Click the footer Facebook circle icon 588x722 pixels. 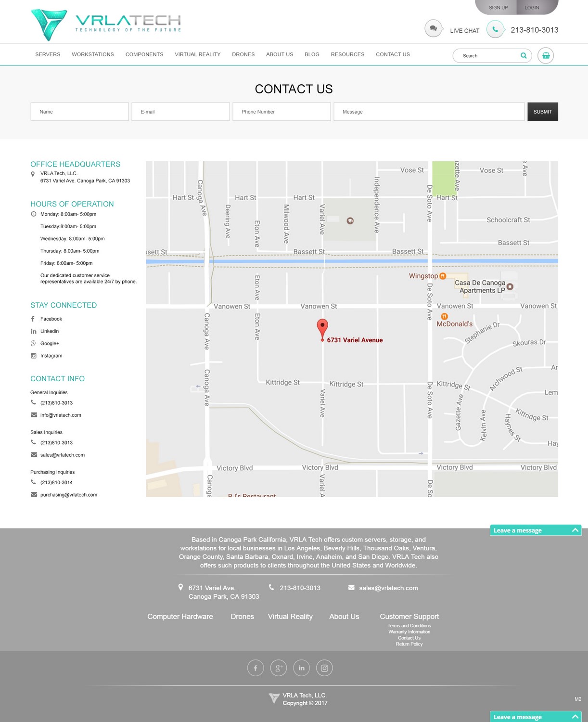click(x=256, y=668)
